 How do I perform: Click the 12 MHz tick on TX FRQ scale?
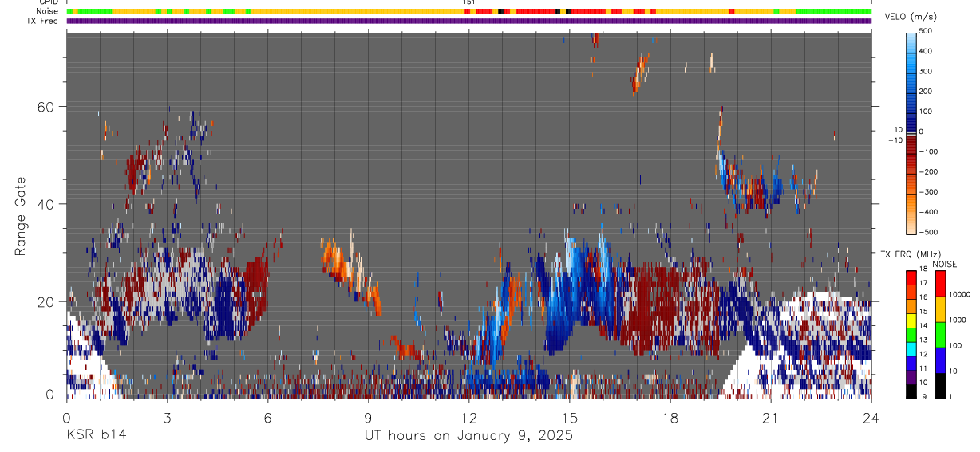925,354
